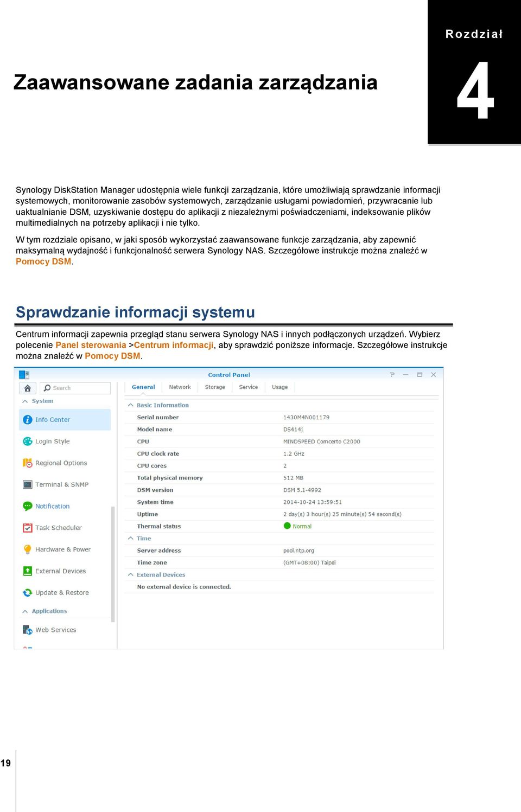
Task: Collapse the Time section
Action: point(130,538)
